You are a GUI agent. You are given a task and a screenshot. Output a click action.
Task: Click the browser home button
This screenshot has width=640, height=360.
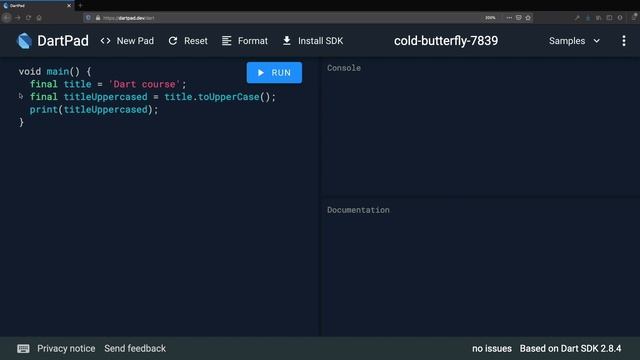(39, 18)
